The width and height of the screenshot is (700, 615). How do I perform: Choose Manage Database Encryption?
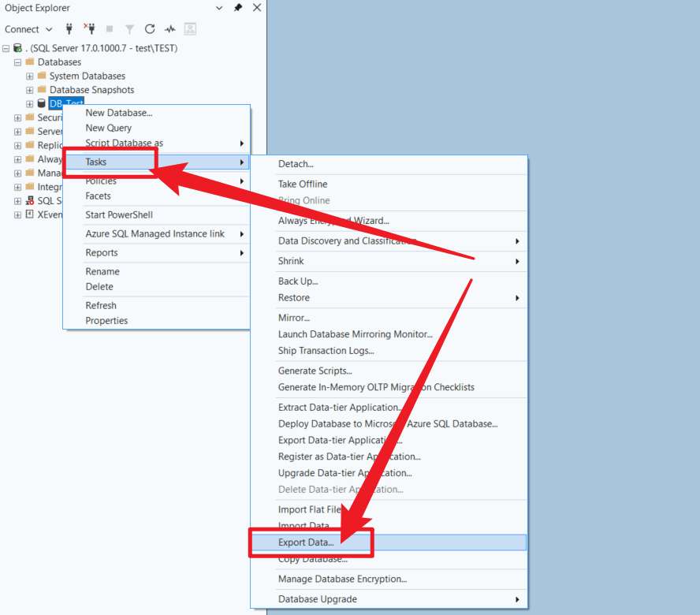point(389,580)
